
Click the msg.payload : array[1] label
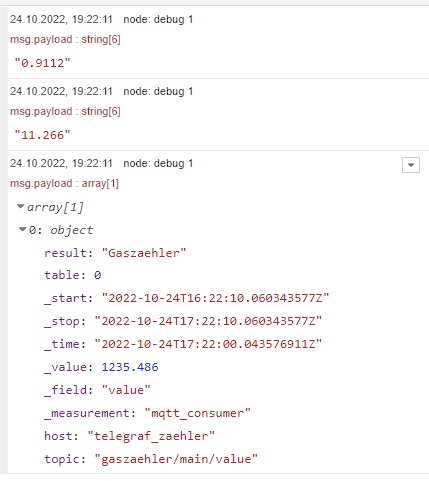[x=64, y=183]
